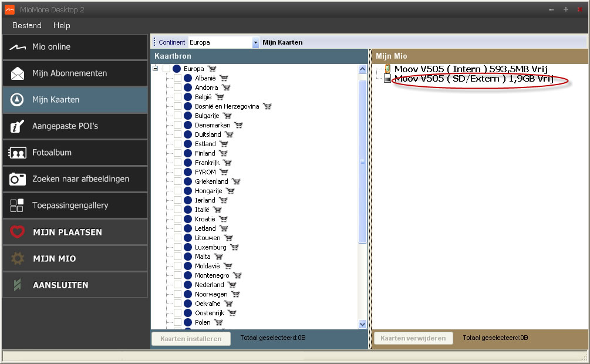Image resolution: width=590 pixels, height=364 pixels.
Task: Select the Mijn Kaarten compass icon
Action: [17, 100]
